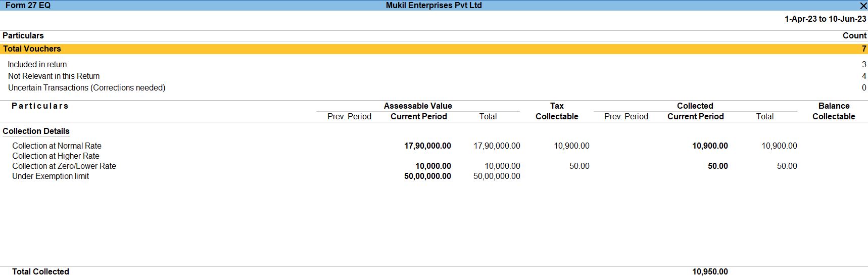This screenshot has height=277, width=868.
Task: Click Collected Total 50.00 value
Action: pos(787,166)
